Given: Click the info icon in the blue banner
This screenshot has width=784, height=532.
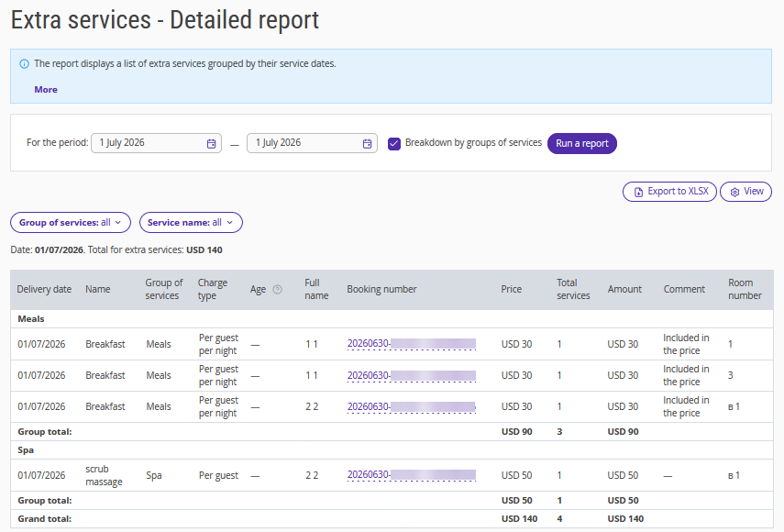Looking at the screenshot, I should 24,64.
